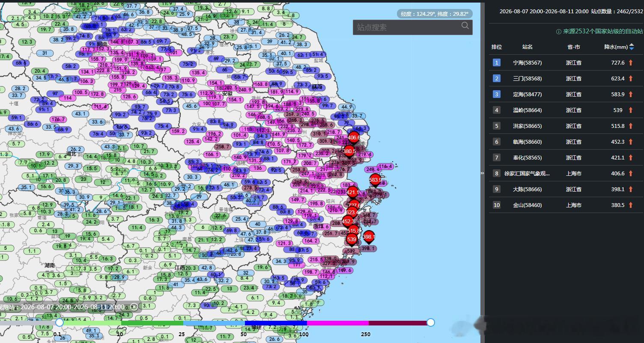Click the orange up arrow in the 温岭 row
The width and height of the screenshot is (644, 343).
coord(631,110)
